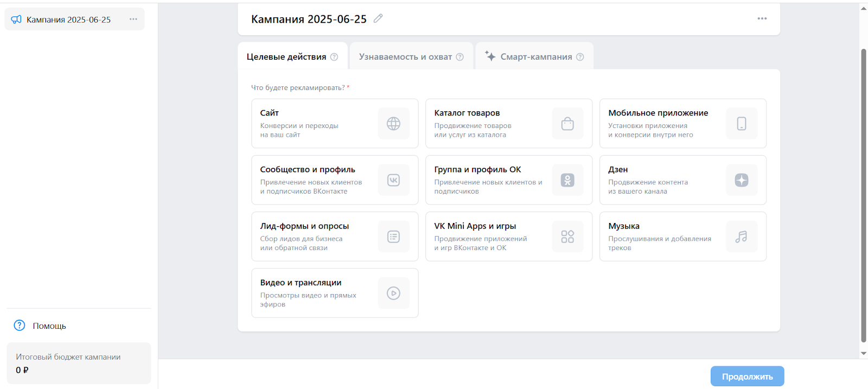
Task: Click the Продолжить button
Action: 747,376
